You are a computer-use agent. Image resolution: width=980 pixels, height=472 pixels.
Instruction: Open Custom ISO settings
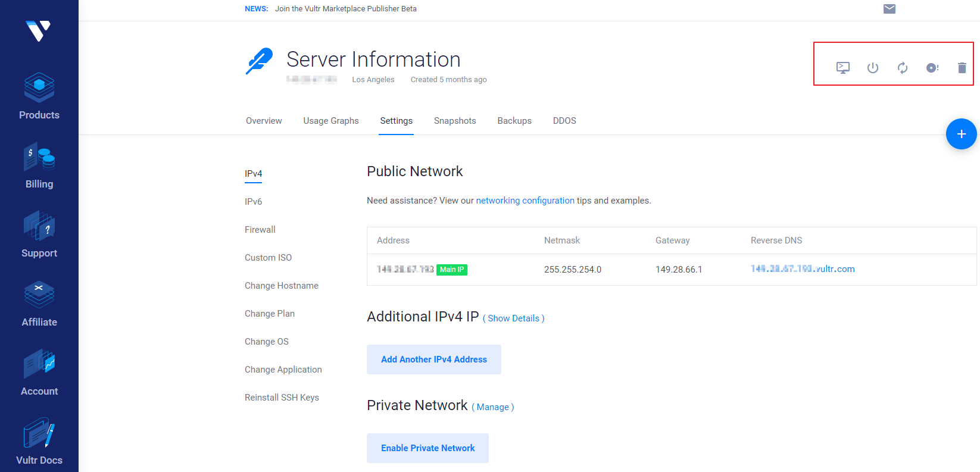(269, 258)
